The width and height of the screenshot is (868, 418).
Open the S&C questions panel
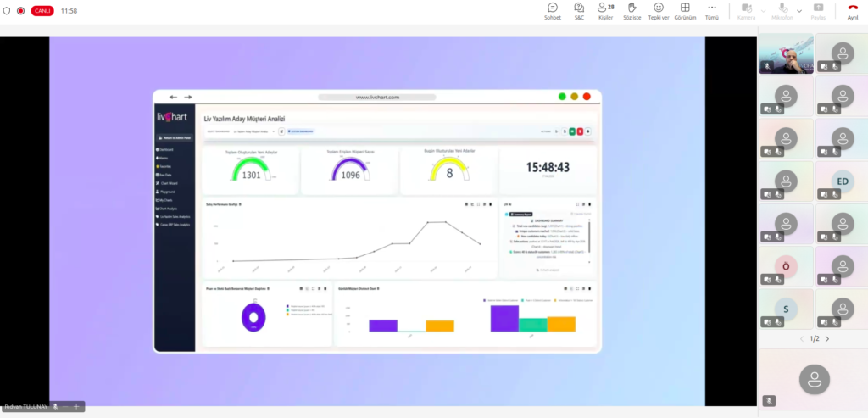tap(579, 10)
